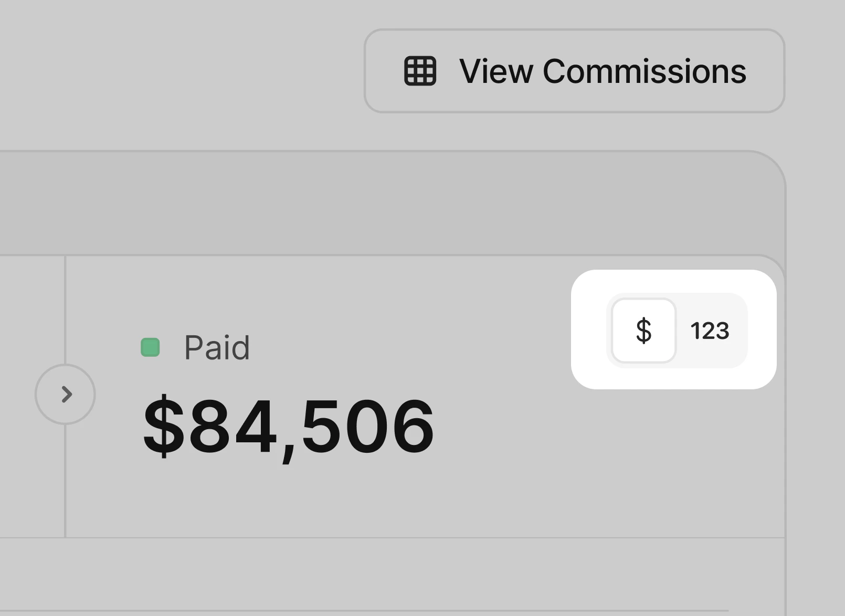Open the View Commissions button

[x=574, y=71]
